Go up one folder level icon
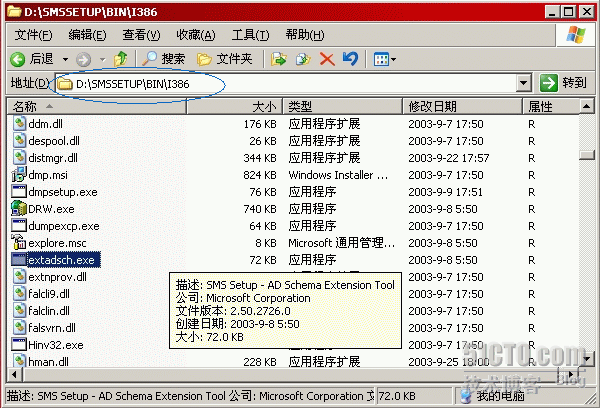This screenshot has height=408, width=600. tap(121, 59)
